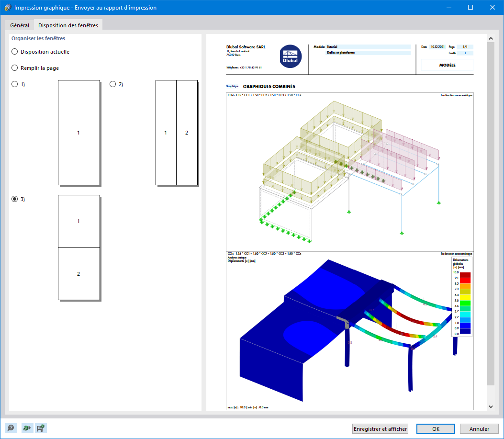Click the GRAPHIQUES COMBINÉS title in preview
The height and width of the screenshot is (439, 504).
click(269, 86)
